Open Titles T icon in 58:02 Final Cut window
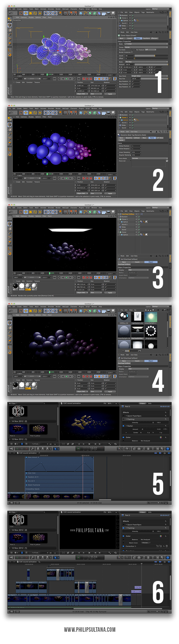 coord(153,449)
